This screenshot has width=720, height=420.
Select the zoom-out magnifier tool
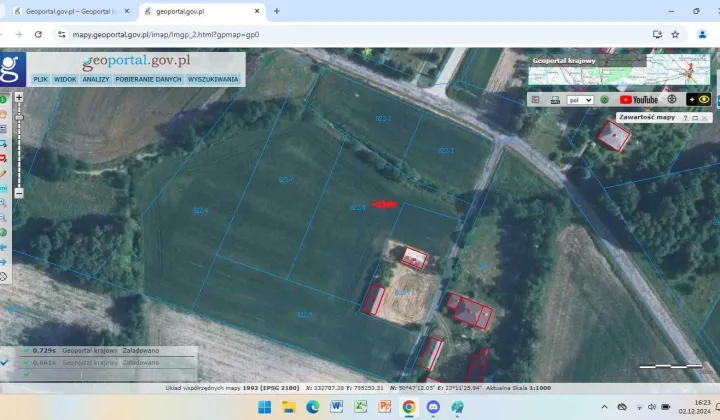tap(3, 217)
